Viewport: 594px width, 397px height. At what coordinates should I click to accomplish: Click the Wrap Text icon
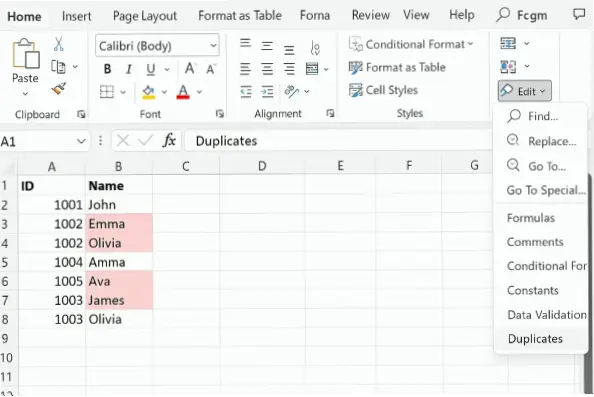[x=315, y=48]
